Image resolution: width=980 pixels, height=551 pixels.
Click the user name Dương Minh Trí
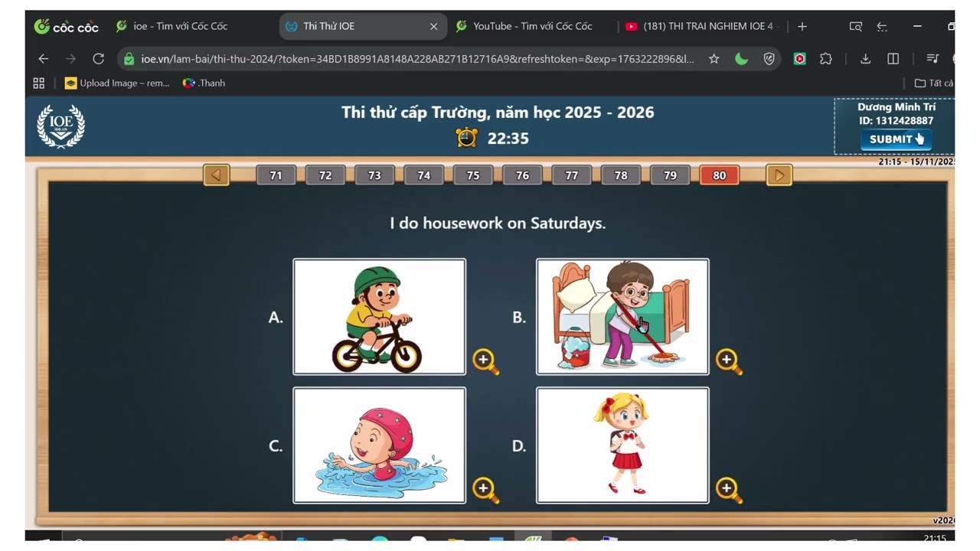point(896,107)
